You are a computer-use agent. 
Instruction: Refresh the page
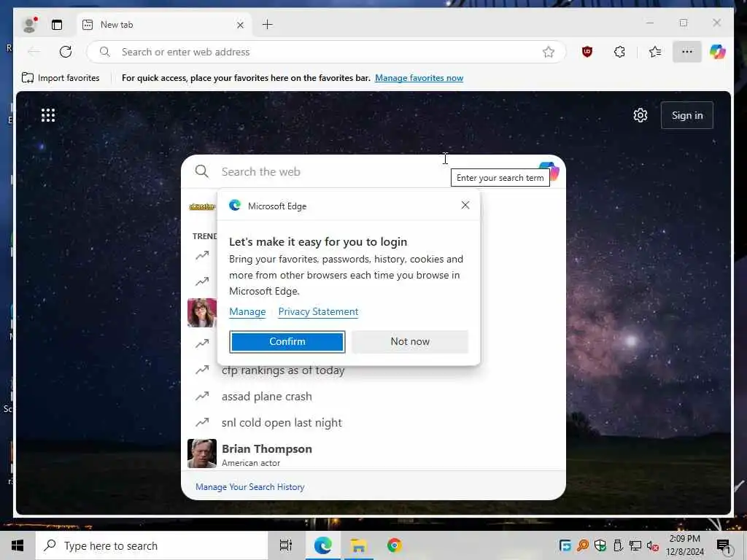(x=66, y=52)
